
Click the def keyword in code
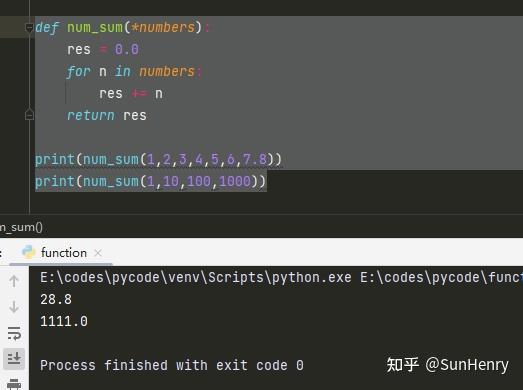(x=47, y=27)
